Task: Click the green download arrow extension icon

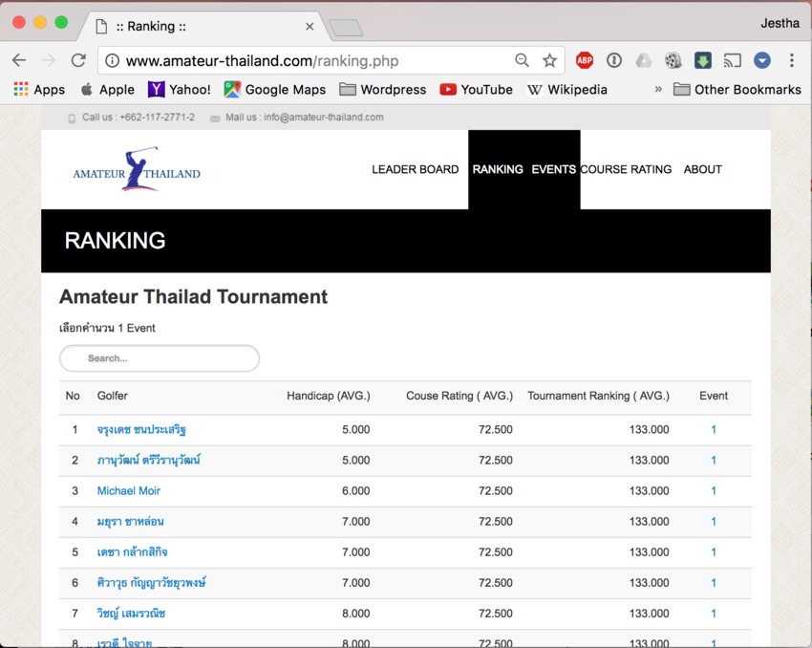Action: 703,59
